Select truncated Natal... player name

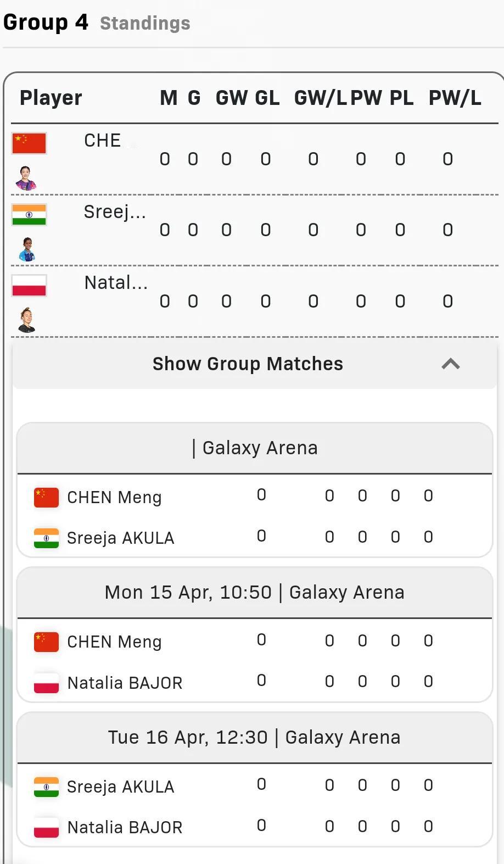[116, 282]
